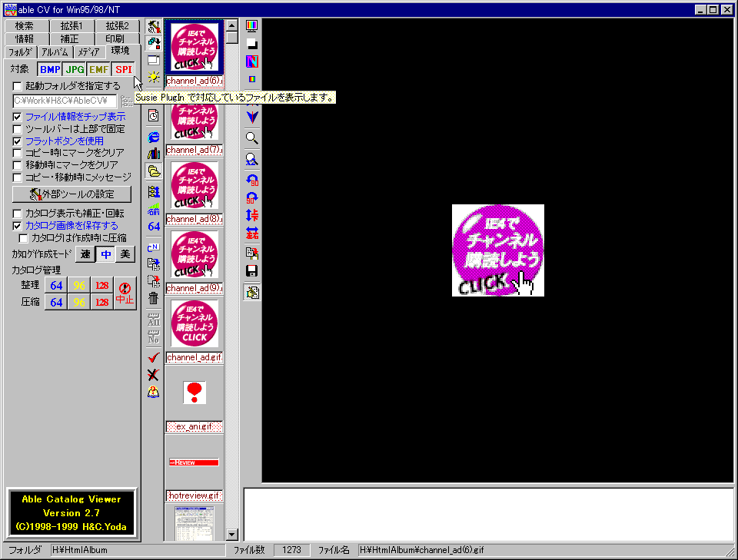Flip the image horizontally
The height and width of the screenshot is (560, 738).
tap(252, 234)
